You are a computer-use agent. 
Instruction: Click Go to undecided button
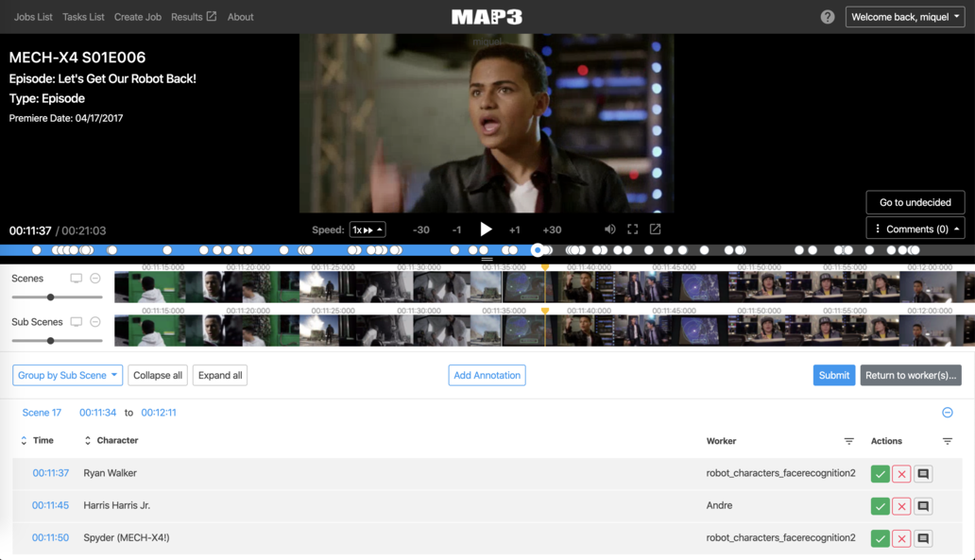click(915, 203)
